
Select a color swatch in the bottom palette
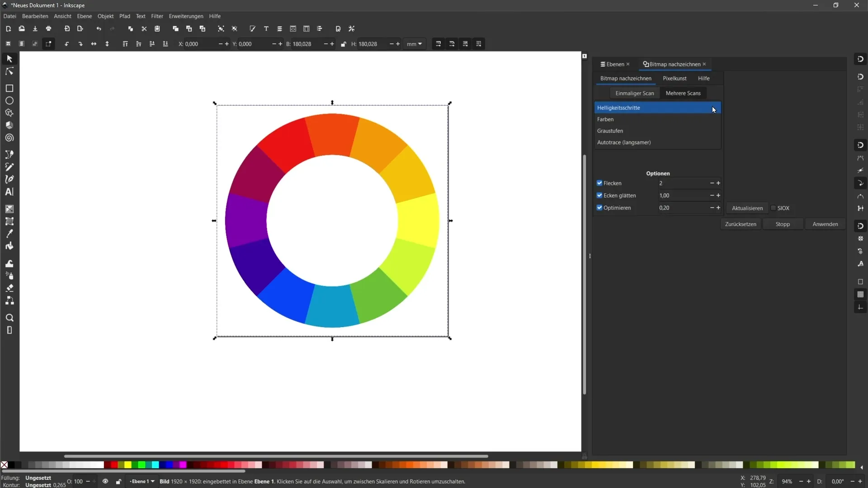pyautogui.click(x=114, y=465)
